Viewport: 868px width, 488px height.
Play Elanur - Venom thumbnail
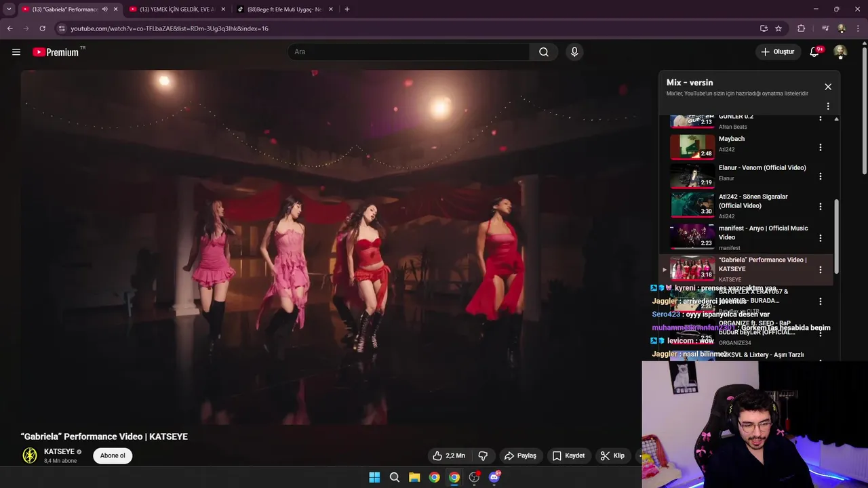[x=692, y=176]
